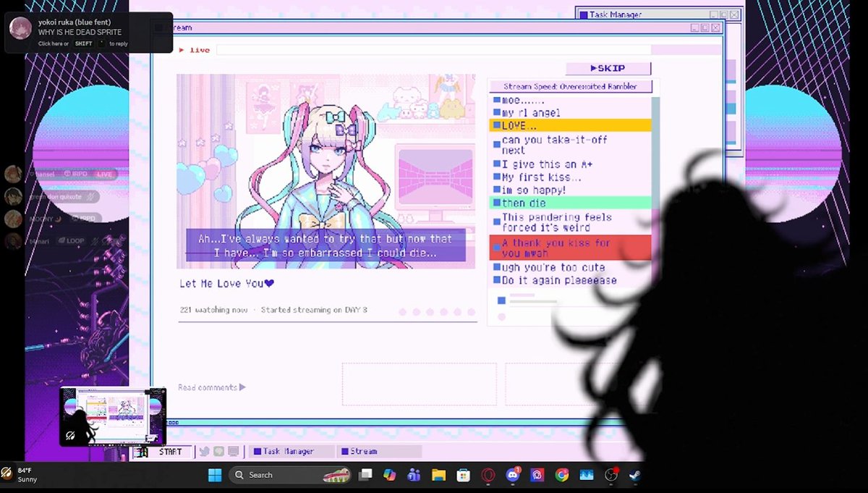The width and height of the screenshot is (868, 493).
Task: Click the red 'live' indicator label
Action: [195, 50]
